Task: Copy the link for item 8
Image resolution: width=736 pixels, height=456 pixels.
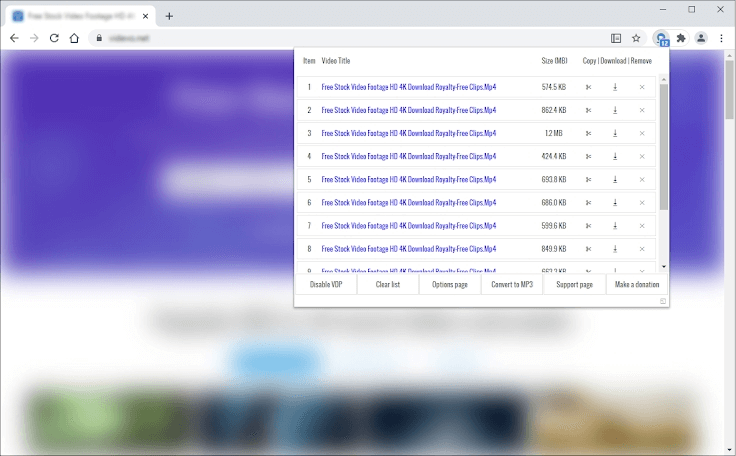Action: 588,249
